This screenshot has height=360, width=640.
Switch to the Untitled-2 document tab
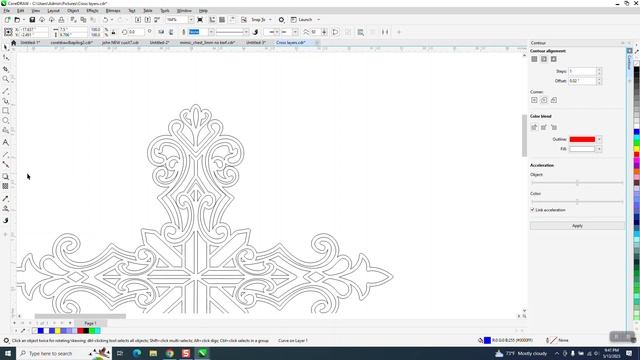159,42
